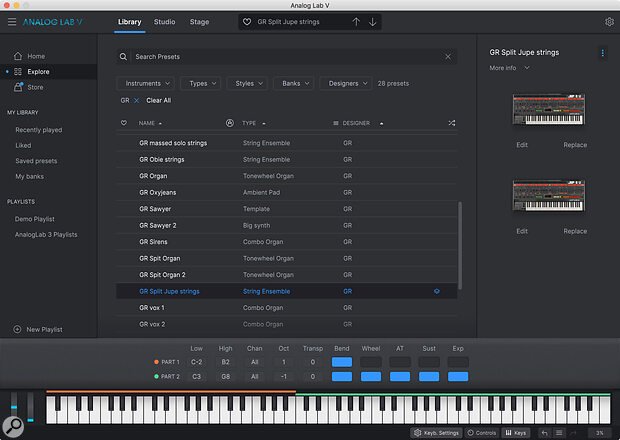Image resolution: width=620 pixels, height=440 pixels.
Task: Click the designer column list icon
Action: coord(336,123)
